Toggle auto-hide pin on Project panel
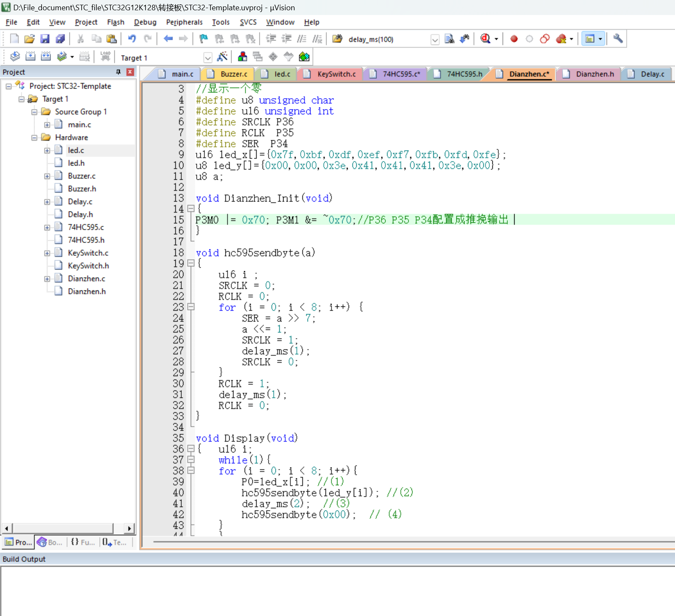 click(x=118, y=72)
